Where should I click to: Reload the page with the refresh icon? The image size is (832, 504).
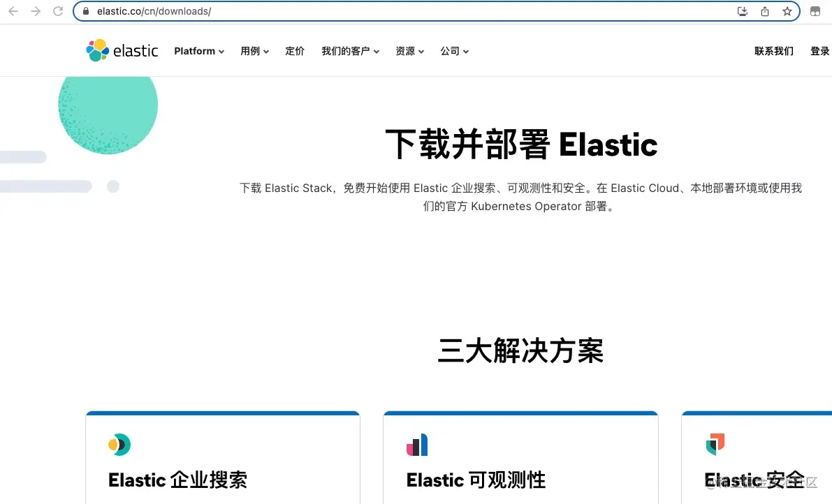[58, 11]
